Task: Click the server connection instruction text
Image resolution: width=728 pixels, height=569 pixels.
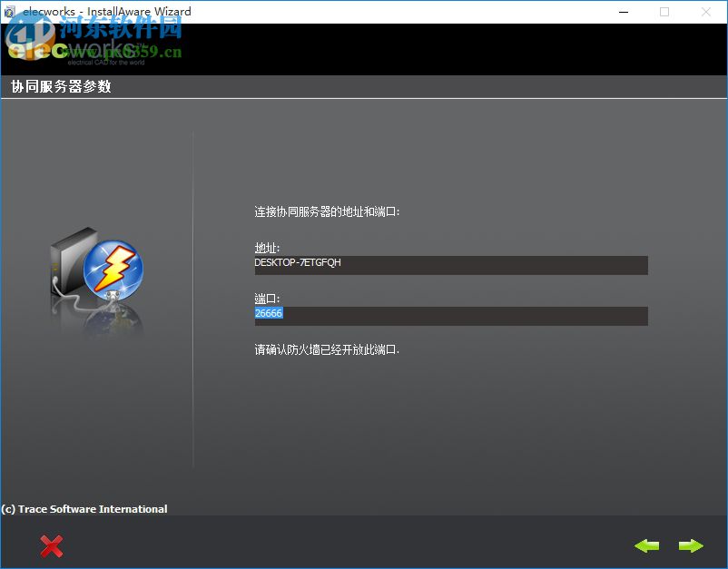Action: tap(324, 211)
